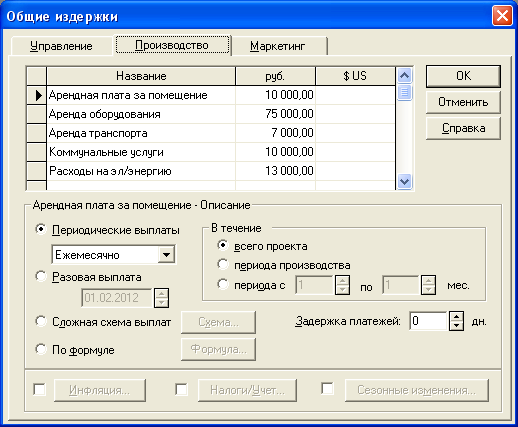Switch to the Управление tab
The width and height of the screenshot is (518, 427).
pos(61,46)
